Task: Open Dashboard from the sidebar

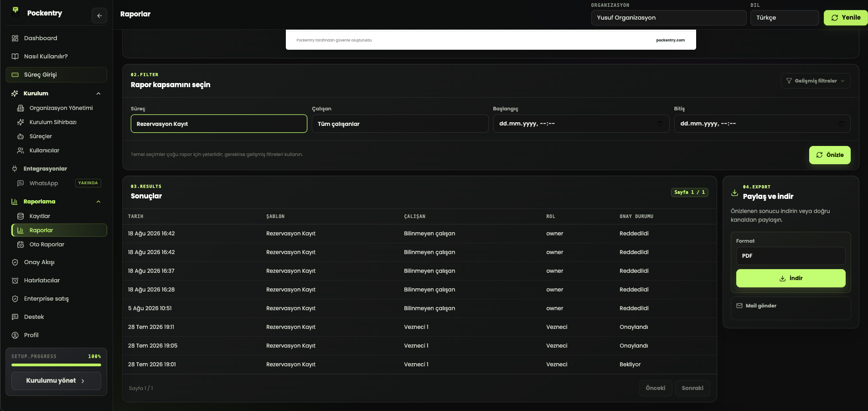Action: [x=56, y=38]
